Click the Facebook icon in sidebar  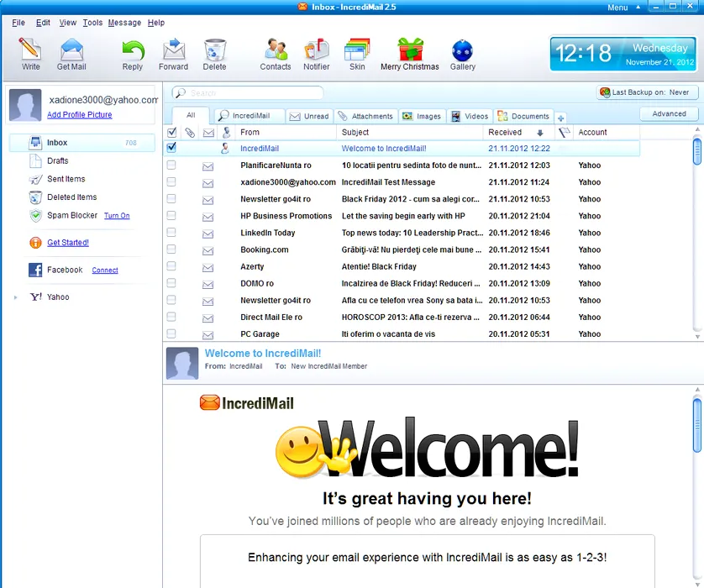click(x=35, y=270)
